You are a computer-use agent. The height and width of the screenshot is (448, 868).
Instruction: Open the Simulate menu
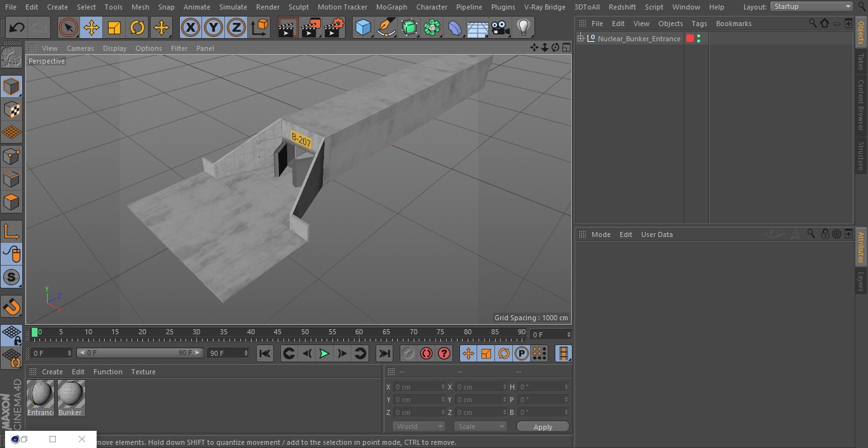[233, 6]
